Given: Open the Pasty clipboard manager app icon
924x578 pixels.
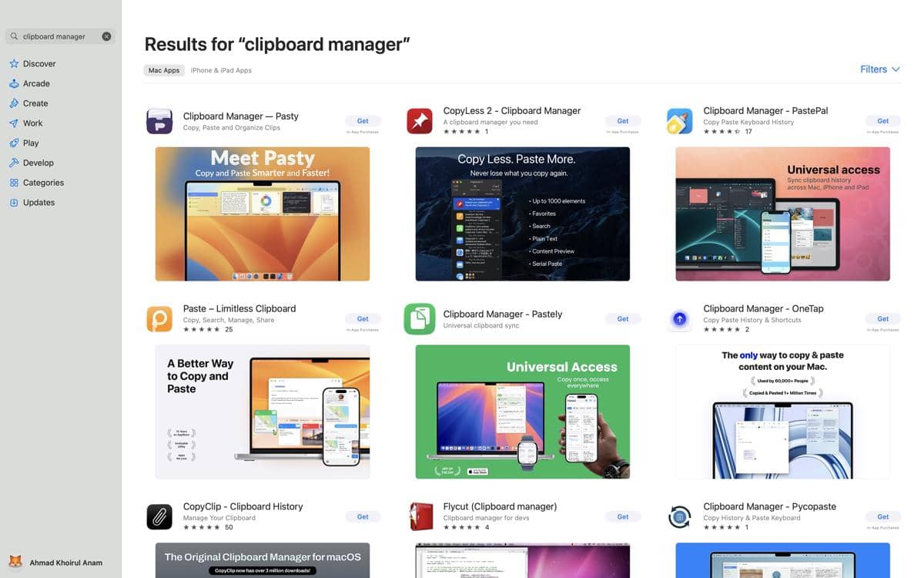Looking at the screenshot, I should point(159,121).
